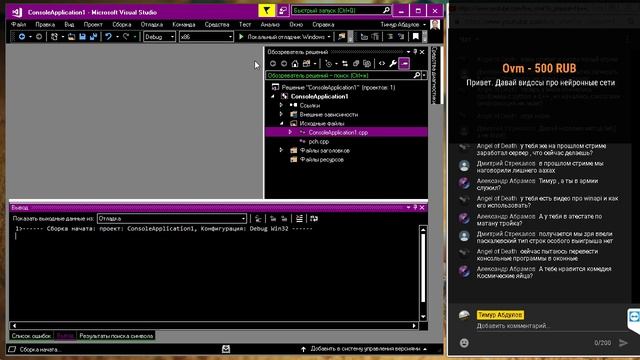Click the Solution Explorer Back icon
This screenshot has width=640, height=360.
[273, 64]
